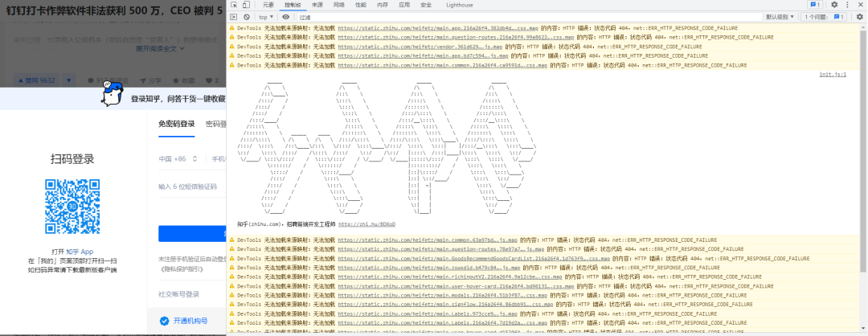Screen dimensions: 868x336
Task: Open the 来源 tab
Action: [x=317, y=5]
